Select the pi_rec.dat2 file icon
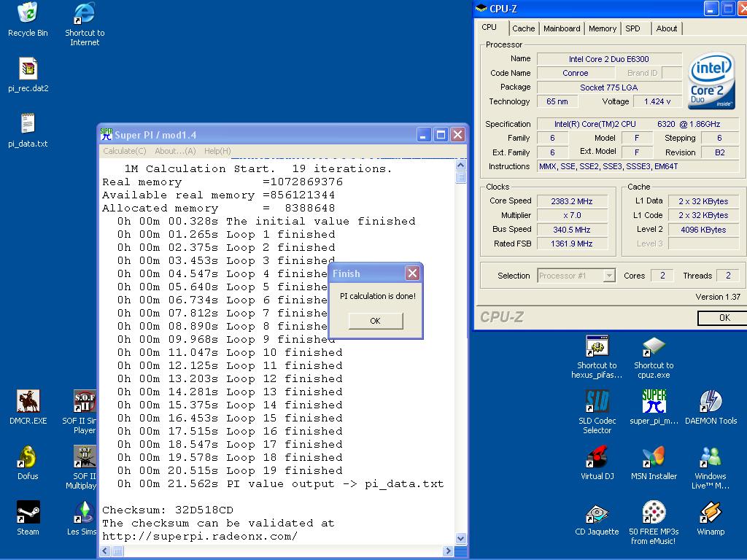Image resolution: width=747 pixels, height=560 pixels. pyautogui.click(x=28, y=75)
